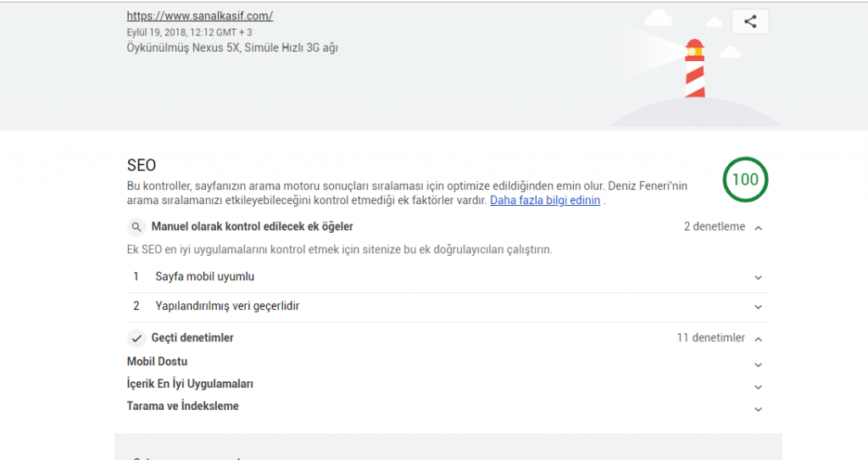Collapse section using chevron beside 2 denetleme

point(758,227)
